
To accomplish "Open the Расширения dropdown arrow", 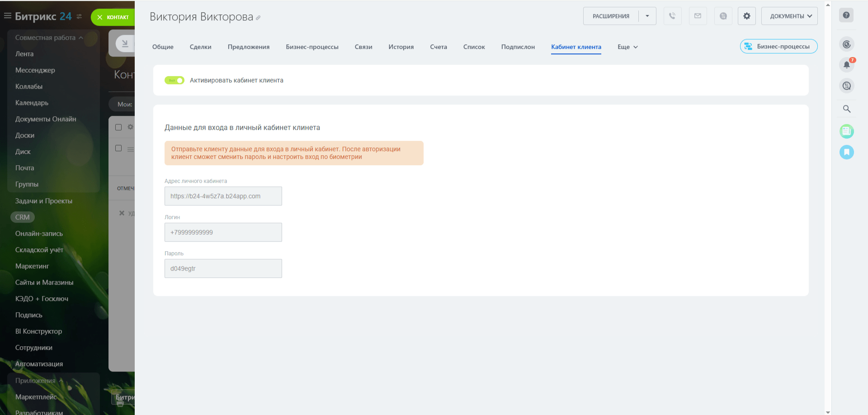I will [x=647, y=16].
